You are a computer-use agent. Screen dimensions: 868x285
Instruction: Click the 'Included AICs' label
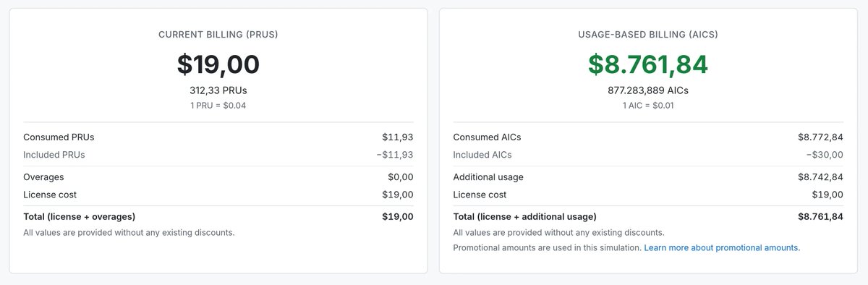(x=482, y=155)
